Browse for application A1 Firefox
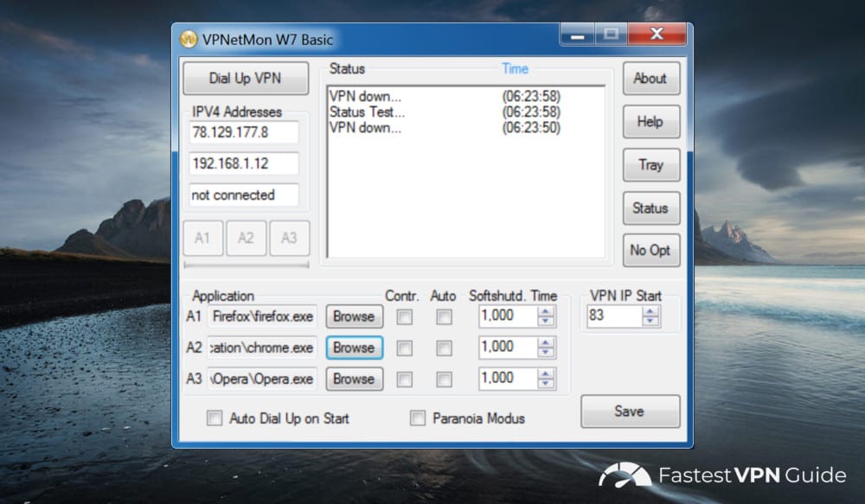 click(x=354, y=316)
